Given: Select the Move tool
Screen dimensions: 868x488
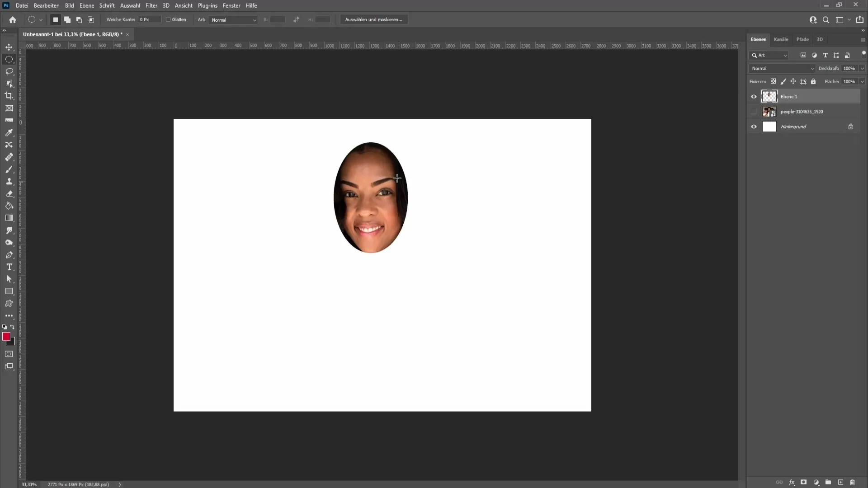Looking at the screenshot, I should click(x=9, y=47).
